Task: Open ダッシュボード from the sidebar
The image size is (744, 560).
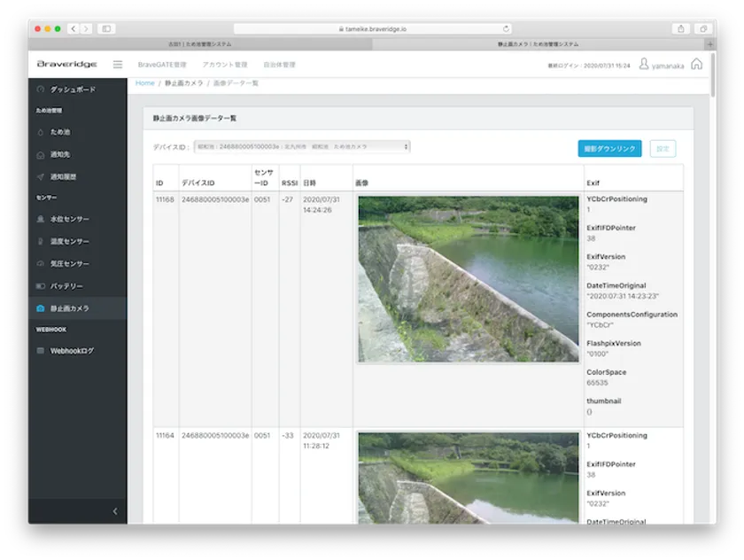Action: click(72, 89)
